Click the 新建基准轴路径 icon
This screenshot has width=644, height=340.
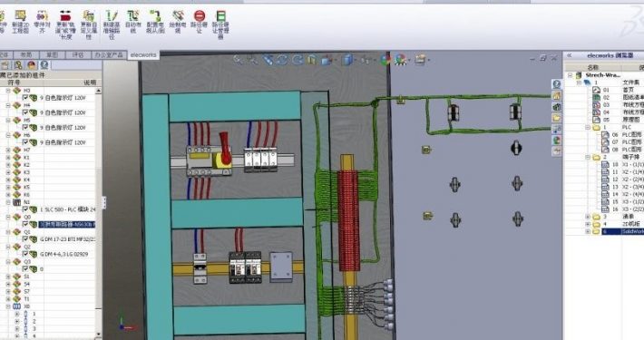click(x=112, y=24)
